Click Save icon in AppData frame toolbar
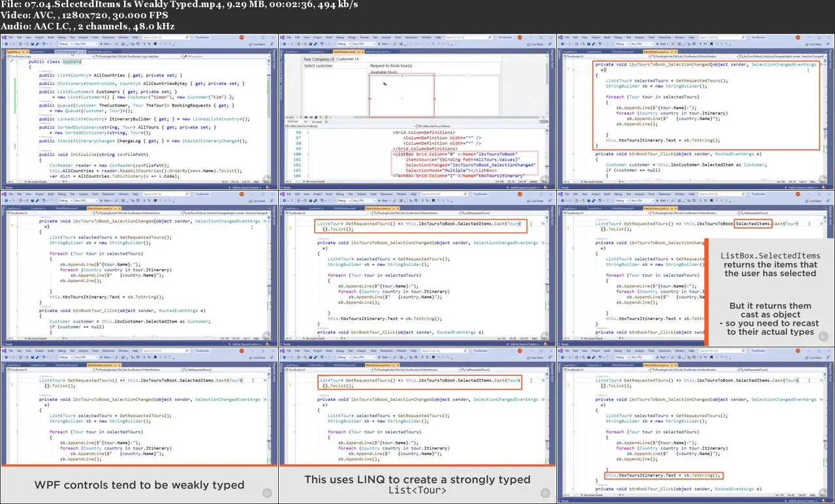835x504 pixels. tap(33, 44)
